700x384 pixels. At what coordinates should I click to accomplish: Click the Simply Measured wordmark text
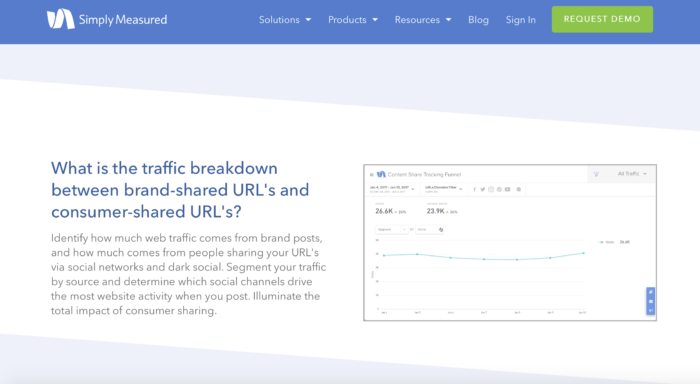(x=123, y=20)
